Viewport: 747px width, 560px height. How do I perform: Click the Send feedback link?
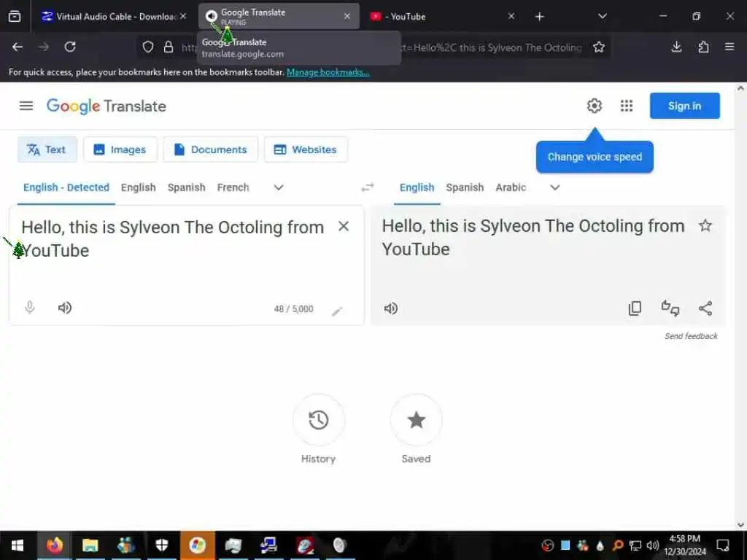coord(691,336)
